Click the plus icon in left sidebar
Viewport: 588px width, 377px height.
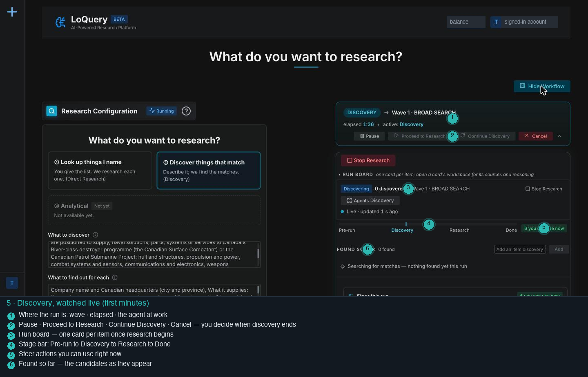click(x=12, y=12)
